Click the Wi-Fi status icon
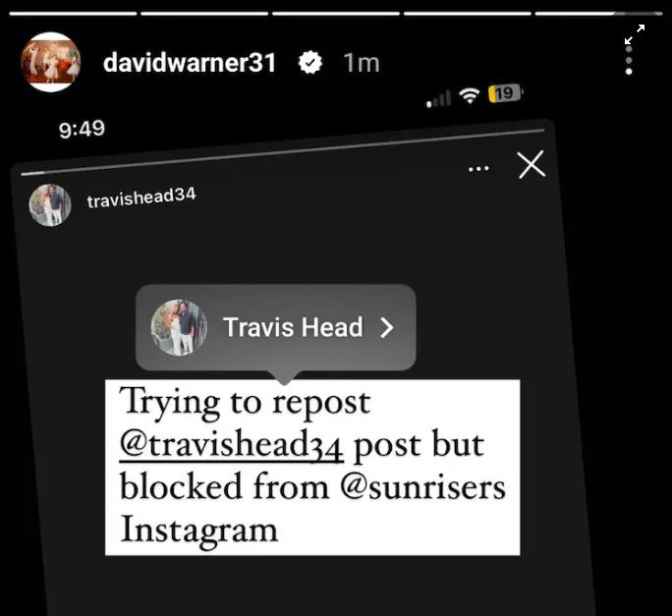Viewport: 672px width, 616px height. 470,95
